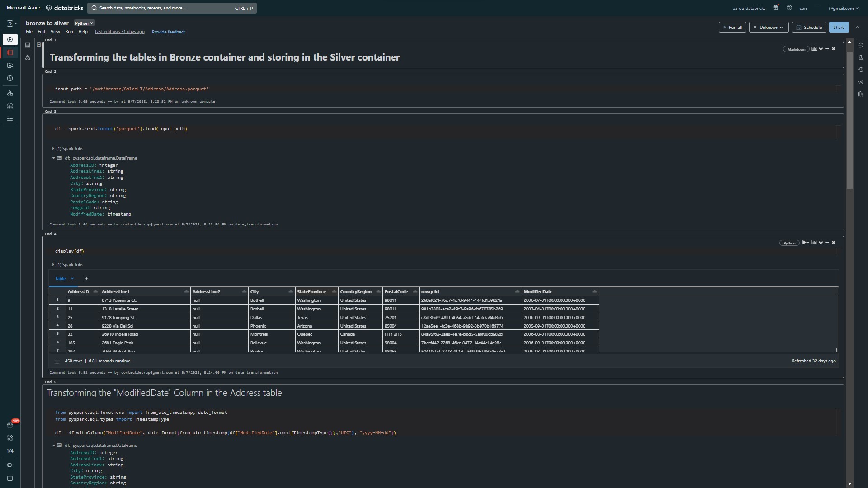The width and height of the screenshot is (868, 488).
Task: Click the Run all button
Action: tap(733, 27)
